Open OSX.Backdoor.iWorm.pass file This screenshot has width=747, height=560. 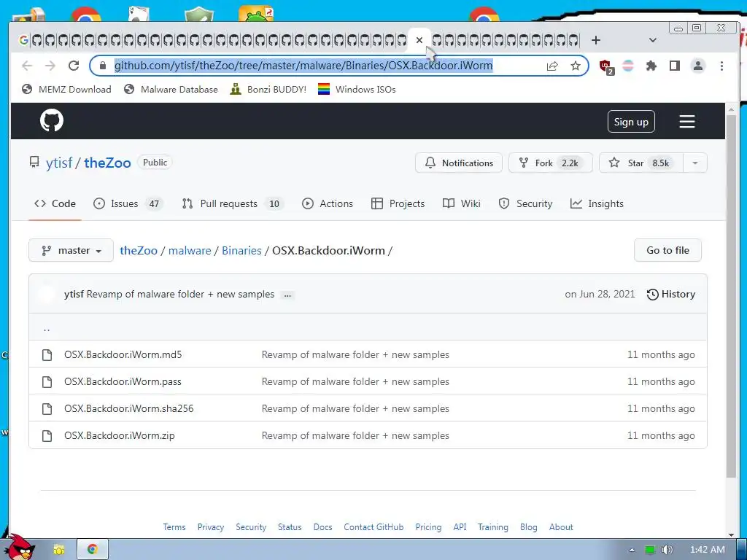coord(123,382)
